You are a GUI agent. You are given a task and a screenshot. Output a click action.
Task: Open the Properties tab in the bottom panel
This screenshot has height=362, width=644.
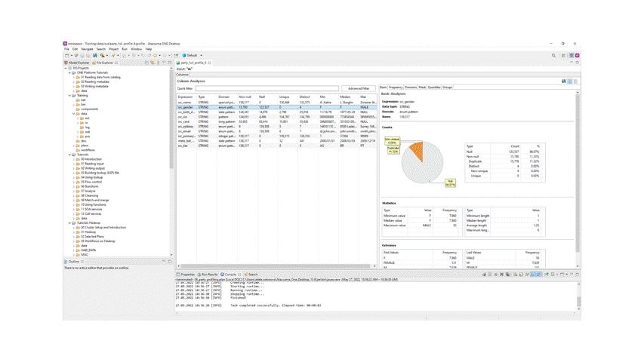coord(186,275)
